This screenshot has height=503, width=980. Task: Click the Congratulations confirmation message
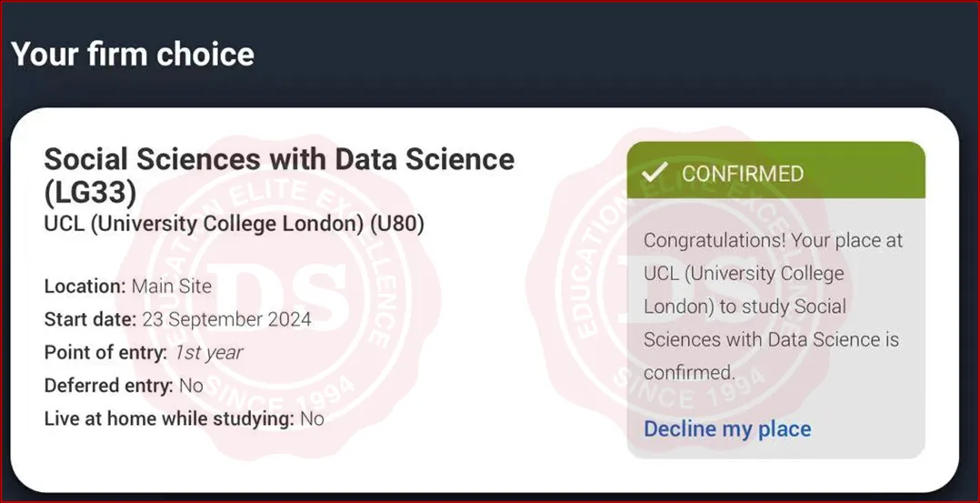pos(772,306)
